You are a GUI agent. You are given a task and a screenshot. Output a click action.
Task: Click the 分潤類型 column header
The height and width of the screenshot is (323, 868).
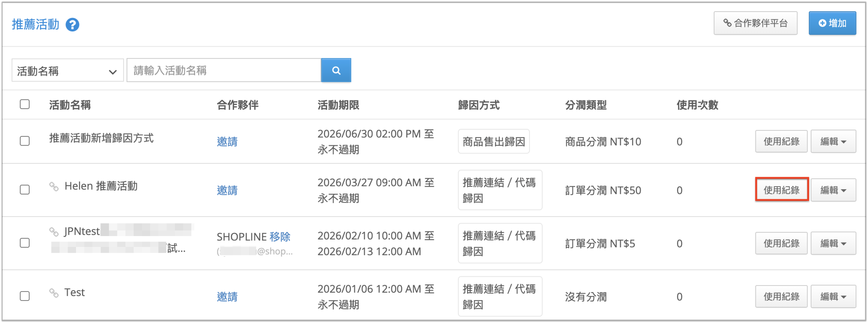pyautogui.click(x=586, y=105)
